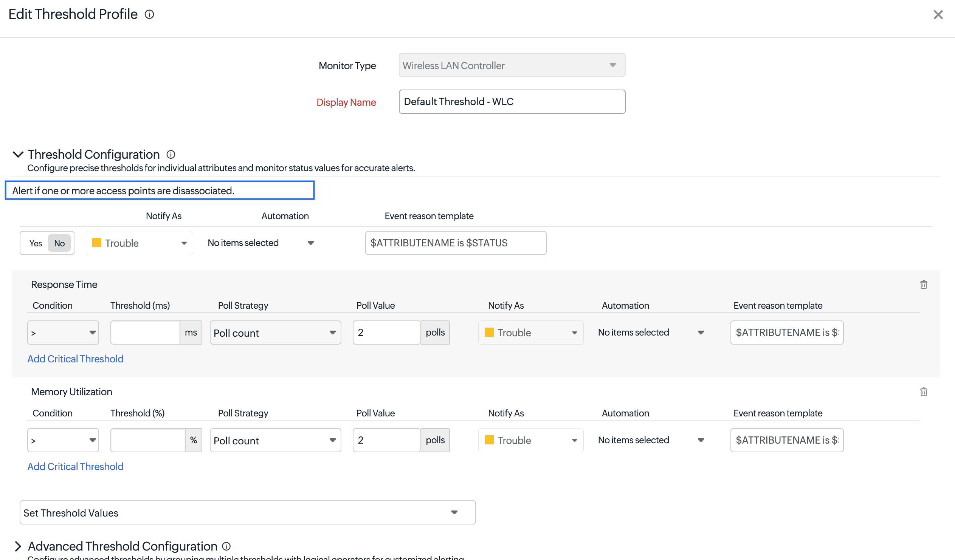
Task: Expand the Advanced Threshold Configuration section
Action: pos(18,546)
